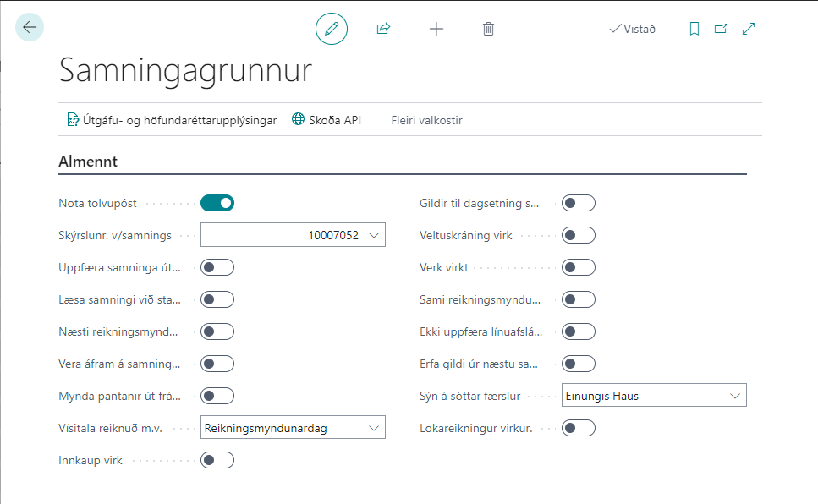Expand the Skýrslunr. v/samnings dropdown
This screenshot has width=818, height=504.
[x=374, y=235]
